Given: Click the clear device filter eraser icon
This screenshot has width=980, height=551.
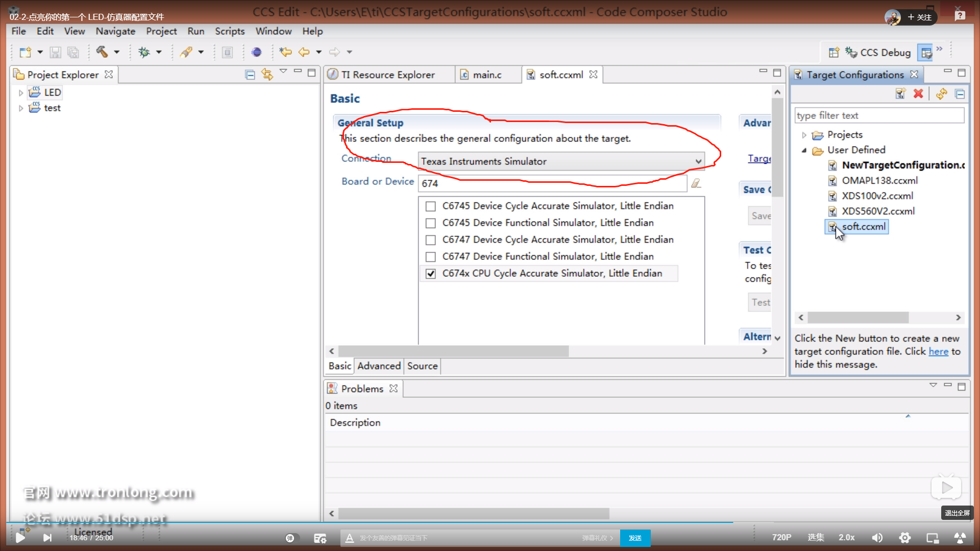Looking at the screenshot, I should point(696,183).
